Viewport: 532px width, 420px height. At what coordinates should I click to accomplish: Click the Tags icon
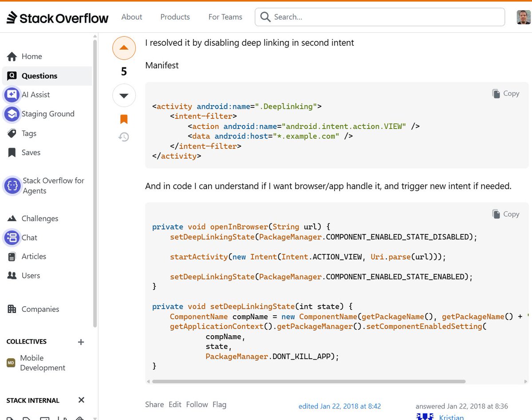[x=12, y=134]
